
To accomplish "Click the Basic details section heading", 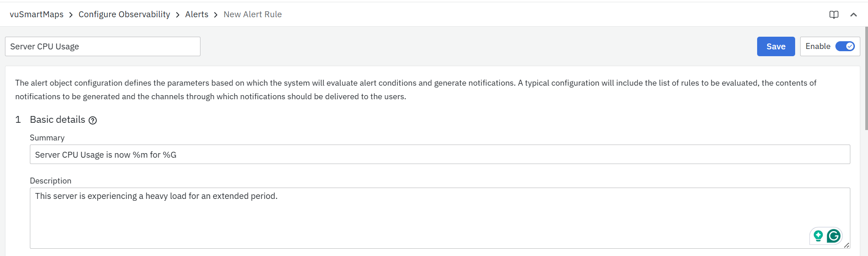I will click(x=57, y=120).
